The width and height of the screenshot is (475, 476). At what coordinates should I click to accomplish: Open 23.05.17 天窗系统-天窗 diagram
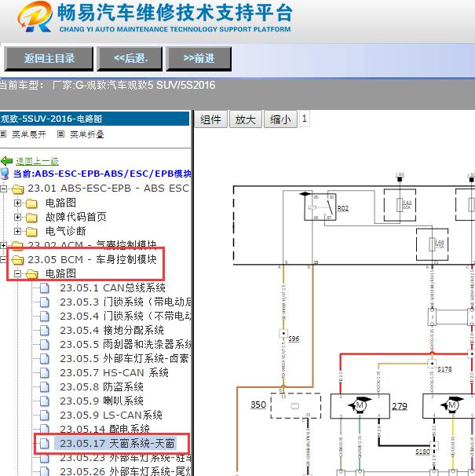(117, 444)
